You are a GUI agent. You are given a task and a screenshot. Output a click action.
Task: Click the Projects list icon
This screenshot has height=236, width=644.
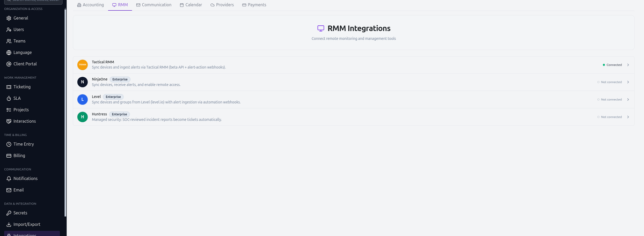pos(9,110)
